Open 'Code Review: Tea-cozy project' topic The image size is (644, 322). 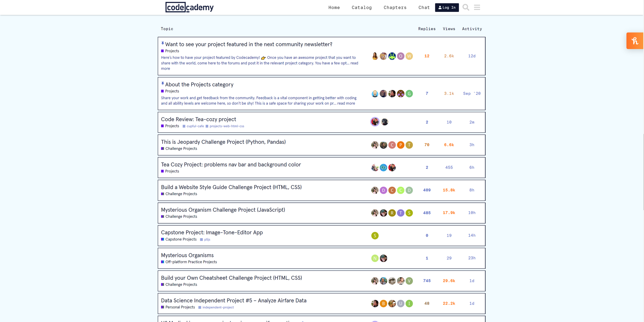[x=198, y=119]
